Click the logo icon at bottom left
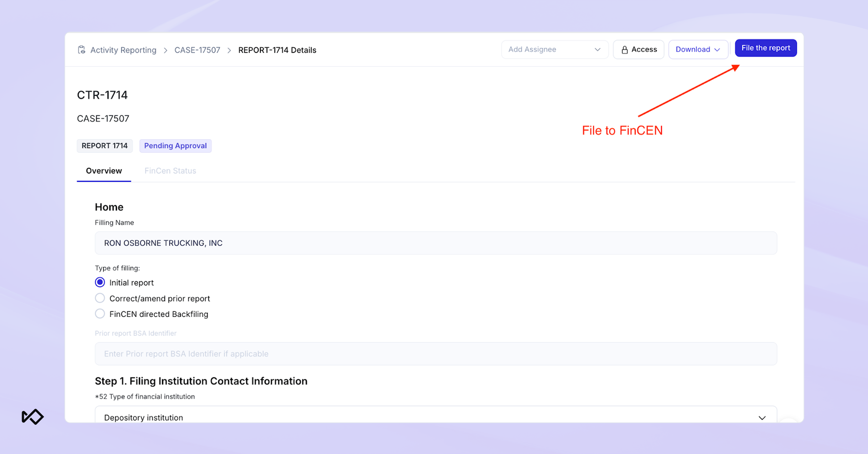 (x=33, y=417)
